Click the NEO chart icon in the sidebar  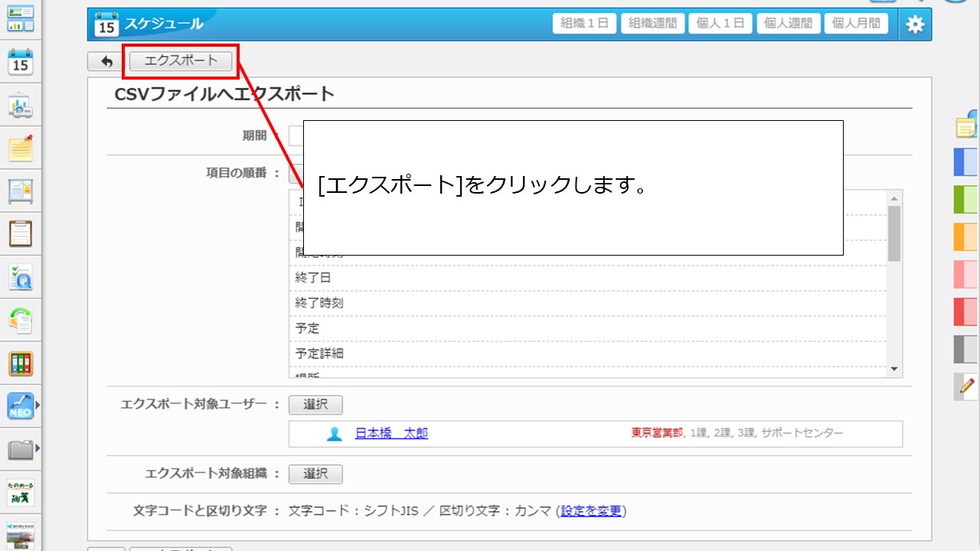click(21, 406)
